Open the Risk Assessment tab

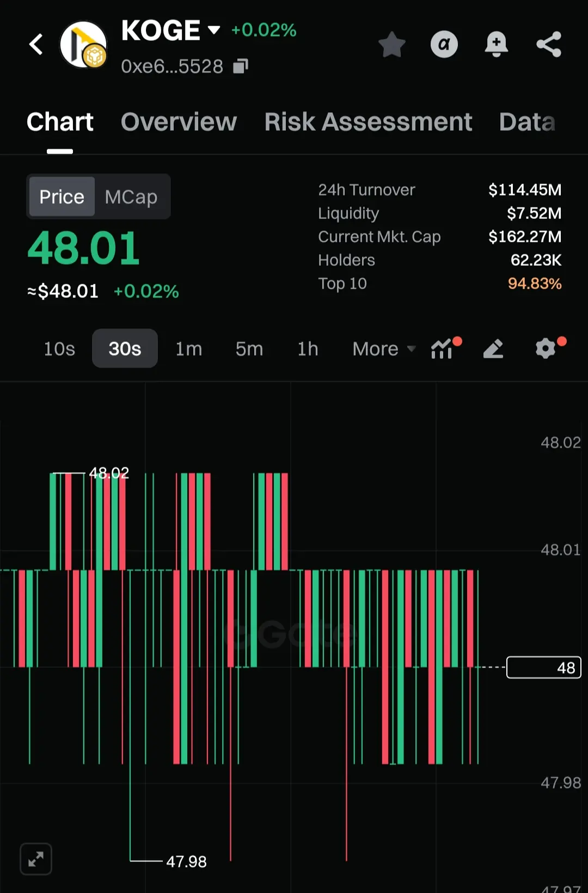tap(368, 122)
